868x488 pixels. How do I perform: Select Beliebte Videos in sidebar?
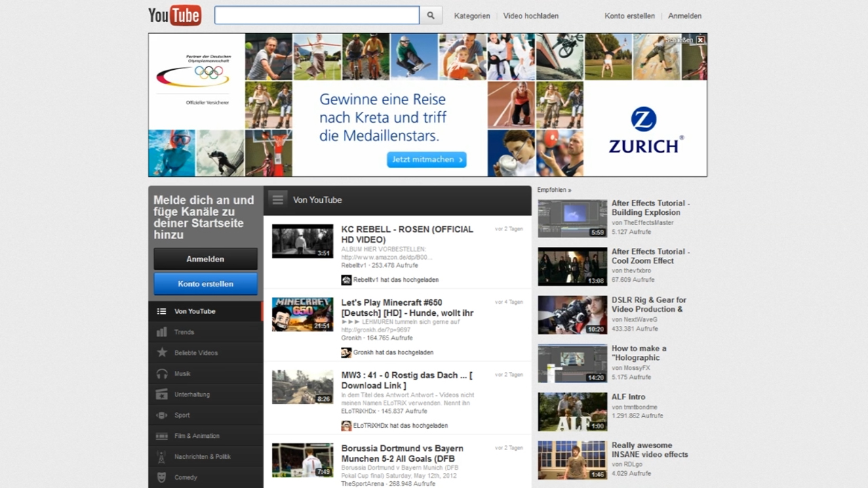[196, 353]
